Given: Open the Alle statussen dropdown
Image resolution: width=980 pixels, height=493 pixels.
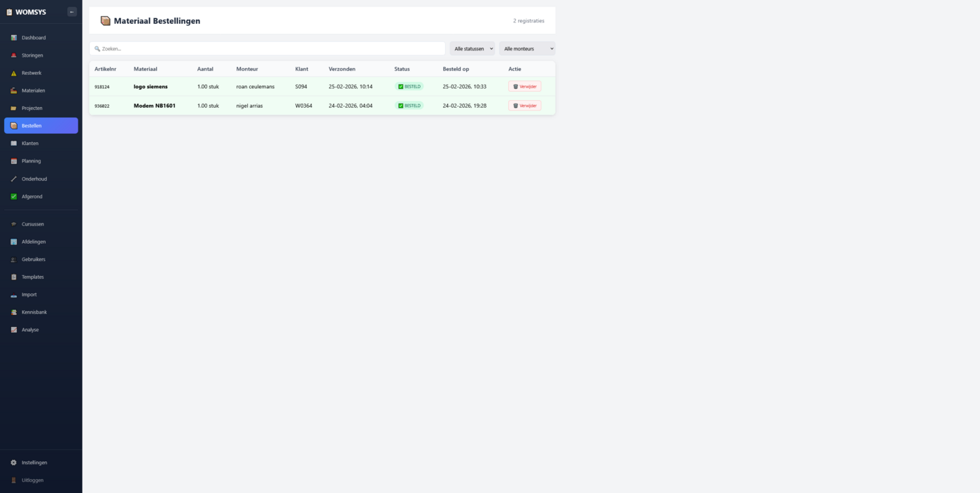Looking at the screenshot, I should click(472, 49).
